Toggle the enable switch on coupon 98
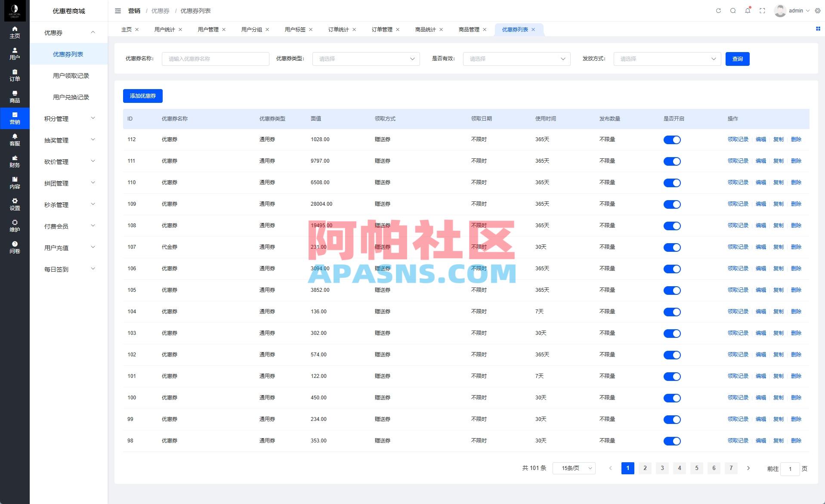The height and width of the screenshot is (504, 825). pyautogui.click(x=672, y=441)
